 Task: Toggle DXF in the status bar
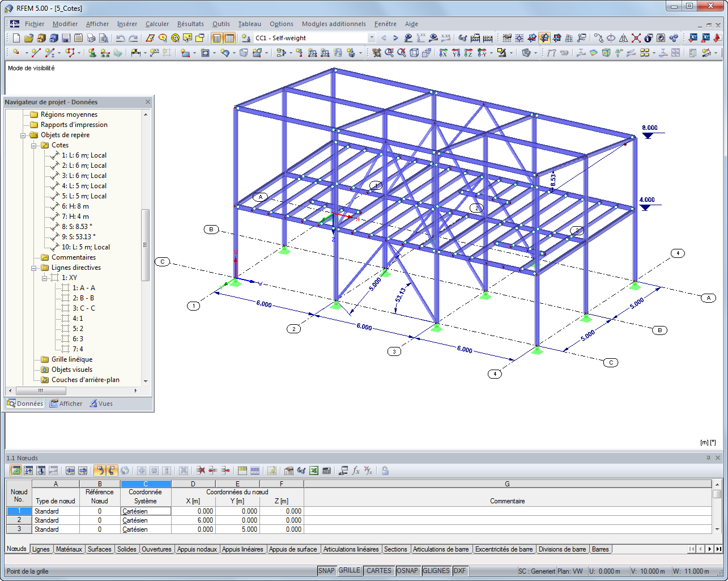tap(459, 571)
